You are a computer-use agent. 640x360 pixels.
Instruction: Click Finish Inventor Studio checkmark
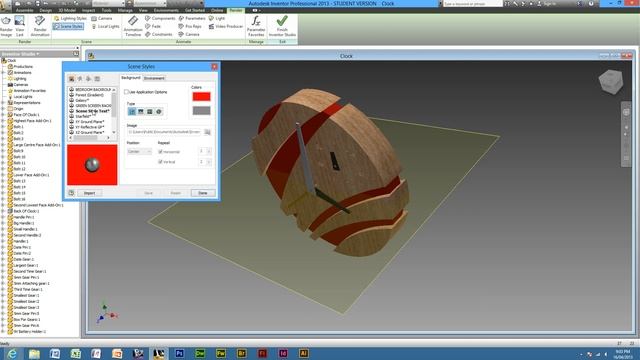pyautogui.click(x=282, y=26)
